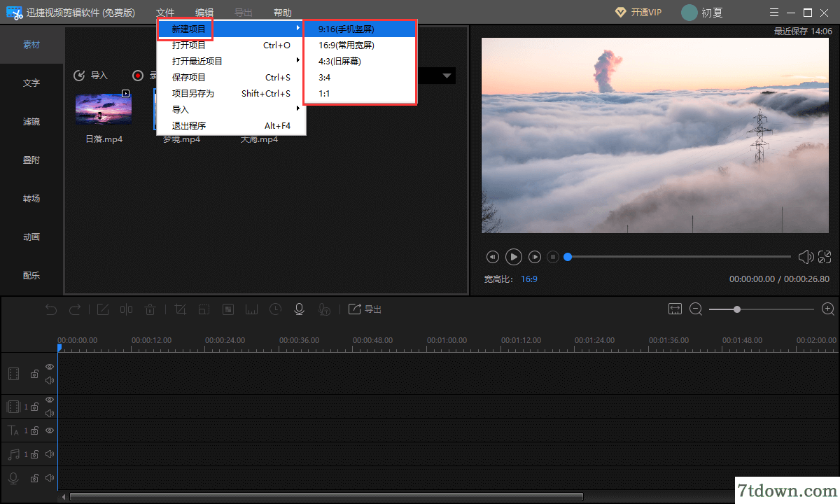
Task: Choose 16:9(常用宽屏) project ratio
Action: click(x=360, y=45)
